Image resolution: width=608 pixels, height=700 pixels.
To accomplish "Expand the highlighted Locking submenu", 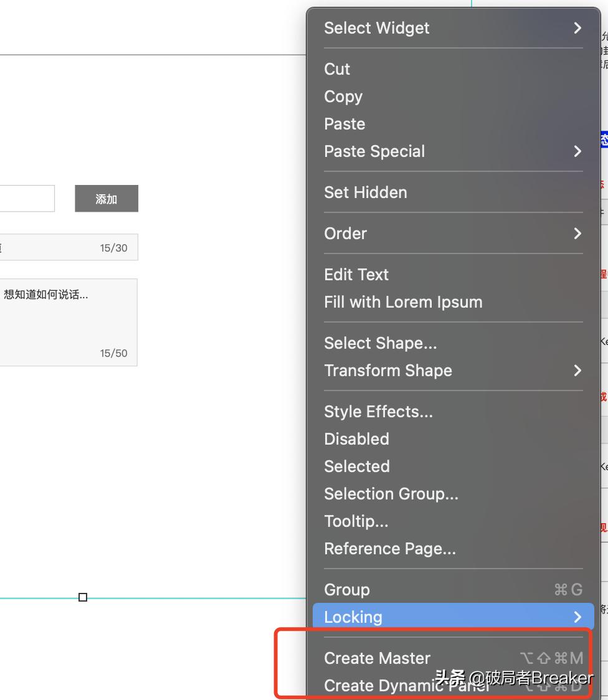I will click(578, 617).
